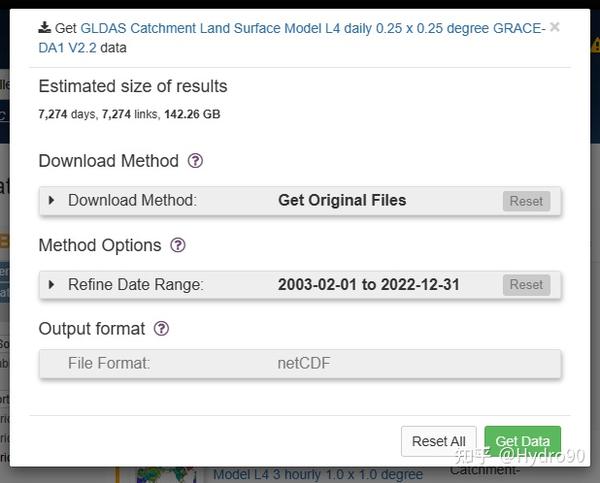Viewport: 600px width, 483px height.
Task: Click the 2003-02-01 to 2022-12-31 date range
Action: [368, 284]
